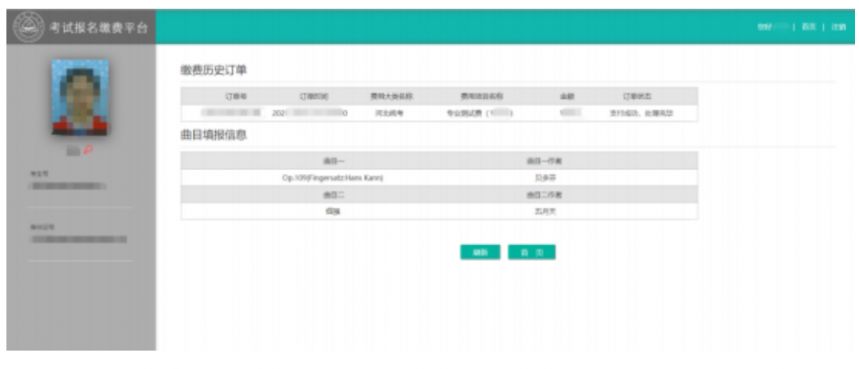The height and width of the screenshot is (369, 859).
Task: Click the order time cell starting with 202
Action: pos(310,113)
